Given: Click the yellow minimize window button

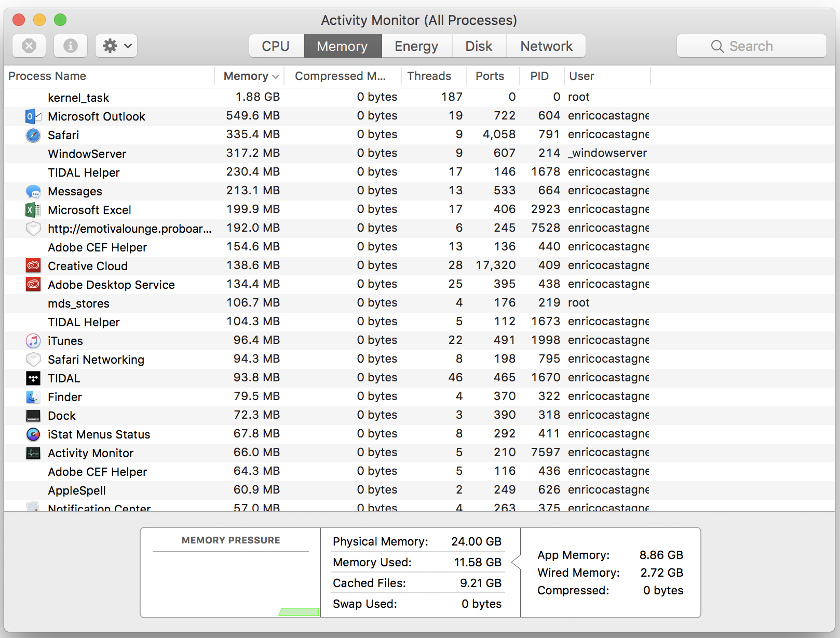Looking at the screenshot, I should (x=39, y=20).
